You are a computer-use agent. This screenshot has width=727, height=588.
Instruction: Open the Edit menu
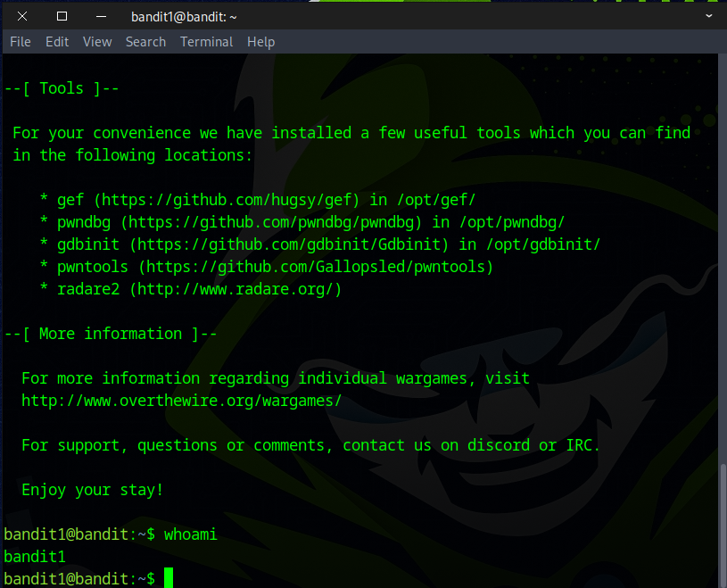pyautogui.click(x=57, y=42)
